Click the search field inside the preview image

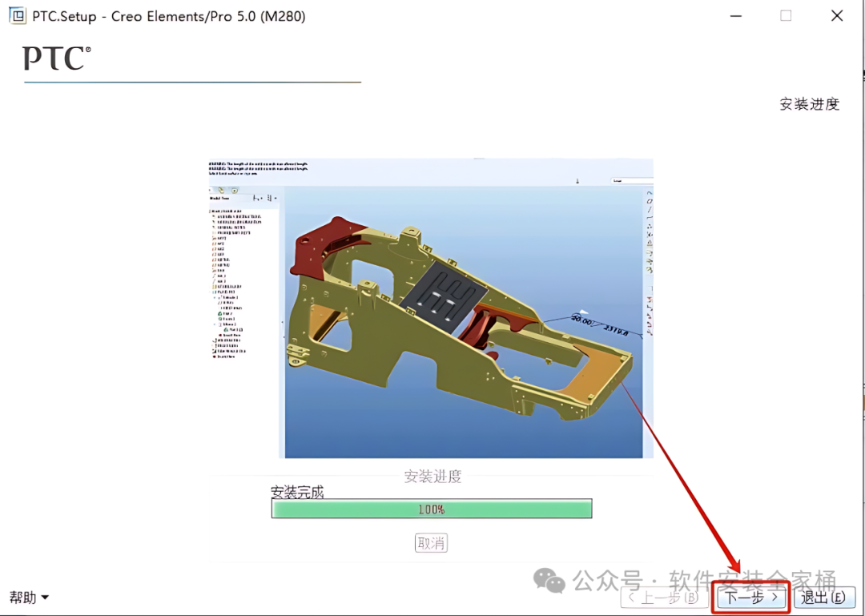click(x=632, y=181)
